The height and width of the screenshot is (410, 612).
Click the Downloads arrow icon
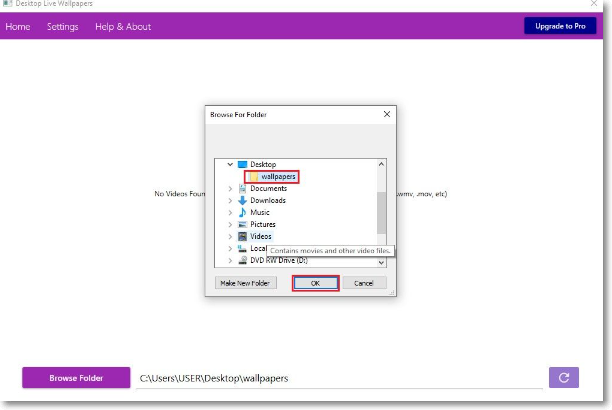[x=242, y=200]
